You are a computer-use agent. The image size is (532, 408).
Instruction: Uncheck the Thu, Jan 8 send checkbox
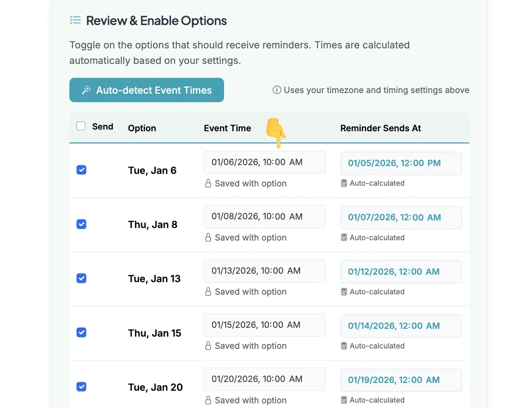tap(81, 224)
